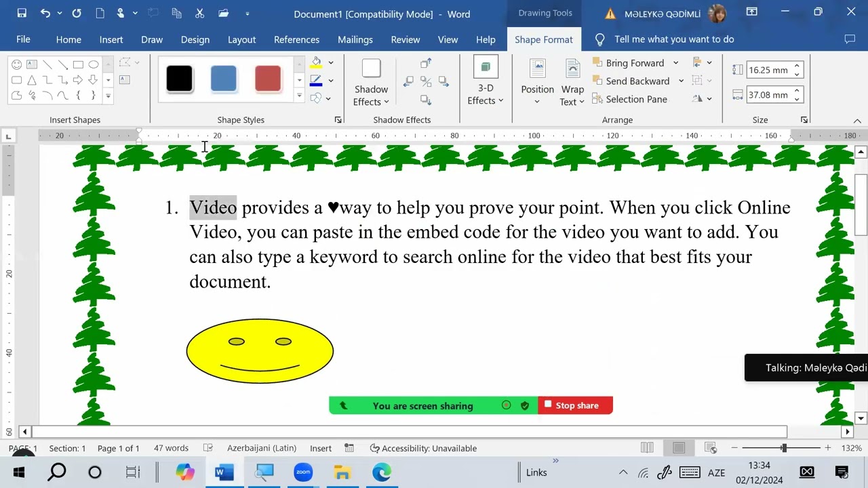Apply the blue shape style swatch
Image resolution: width=868 pixels, height=488 pixels.
tap(224, 79)
